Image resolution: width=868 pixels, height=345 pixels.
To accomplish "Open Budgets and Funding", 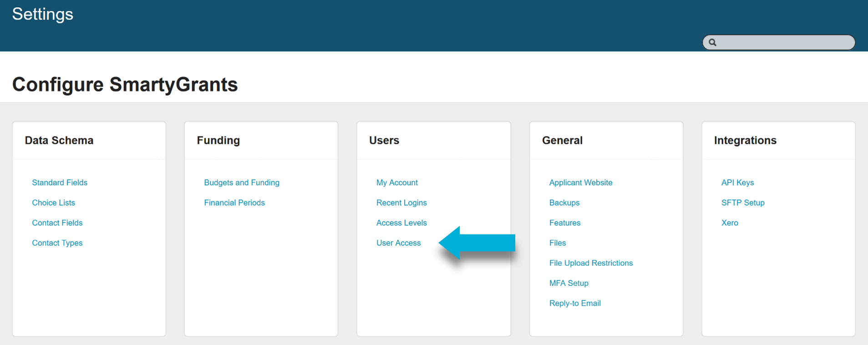I will point(241,183).
